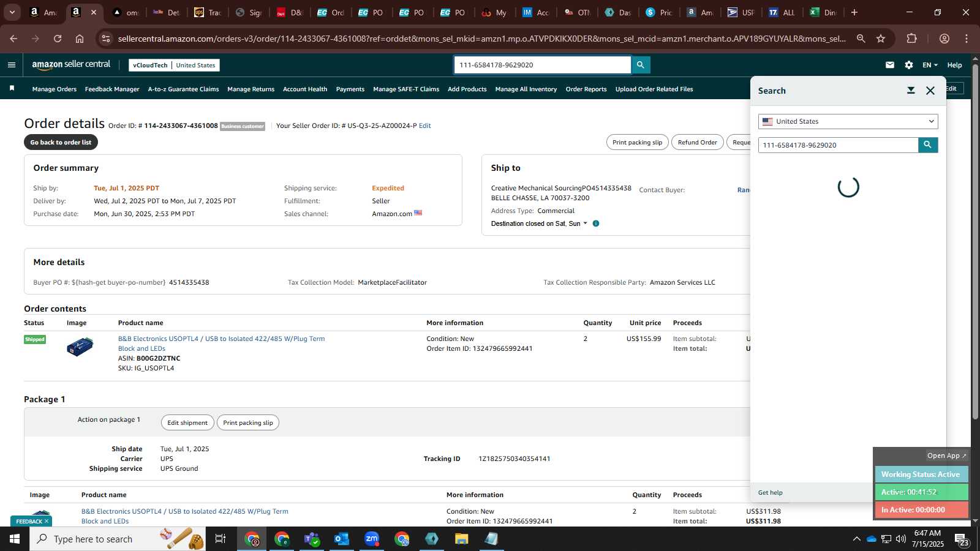Image resolution: width=980 pixels, height=551 pixels.
Task: Open the notifications center icon
Action: pyautogui.click(x=962, y=539)
